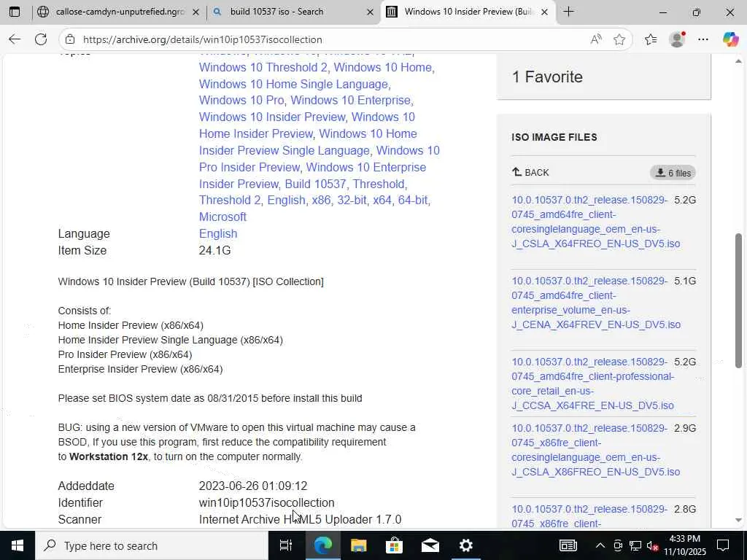Close the build 10537 iso Search tab

pyautogui.click(x=370, y=12)
